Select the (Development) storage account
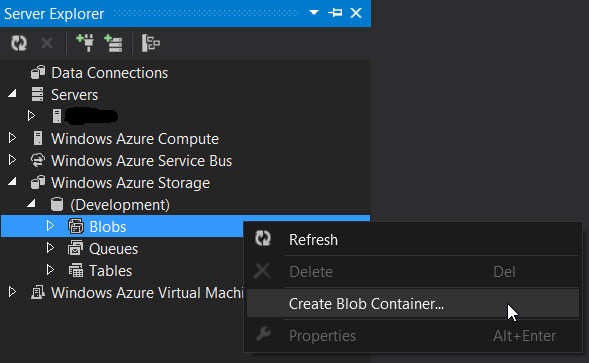 [120, 205]
